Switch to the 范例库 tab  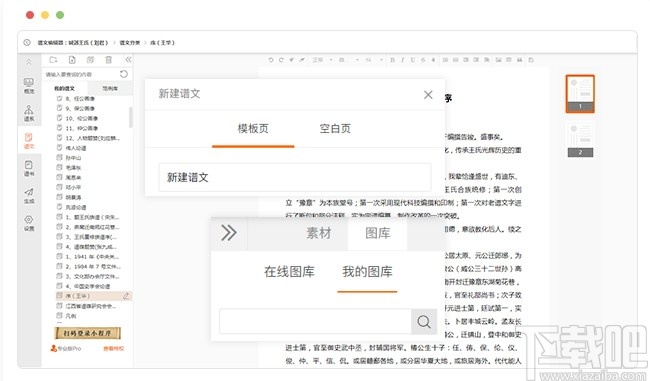(110, 88)
